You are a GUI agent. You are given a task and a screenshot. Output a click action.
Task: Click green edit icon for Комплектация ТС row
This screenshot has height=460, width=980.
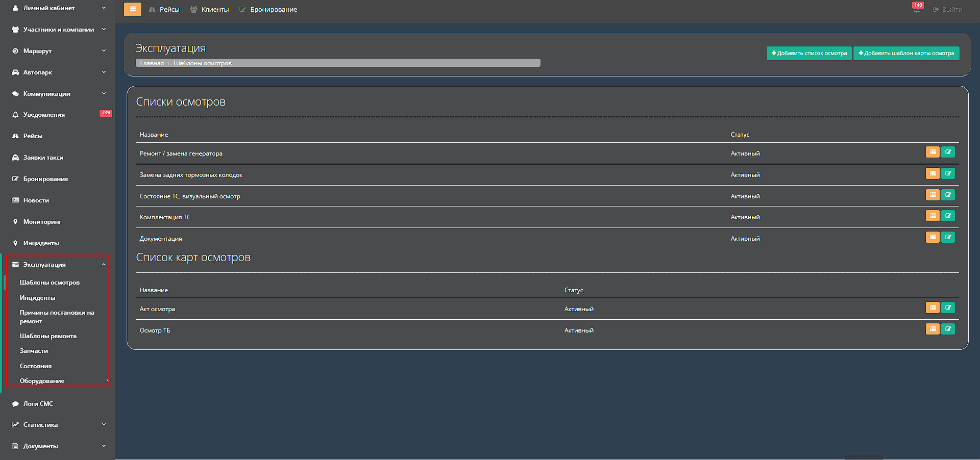[948, 216]
